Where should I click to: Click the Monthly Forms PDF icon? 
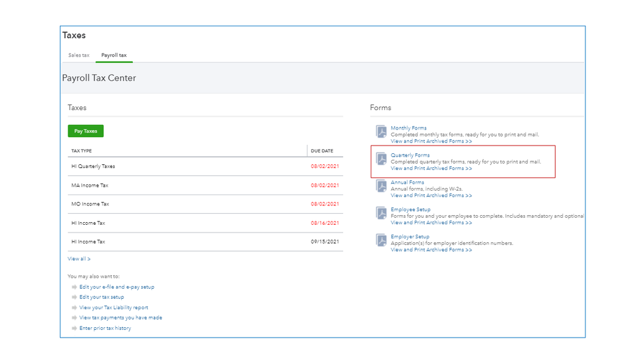coord(382,132)
